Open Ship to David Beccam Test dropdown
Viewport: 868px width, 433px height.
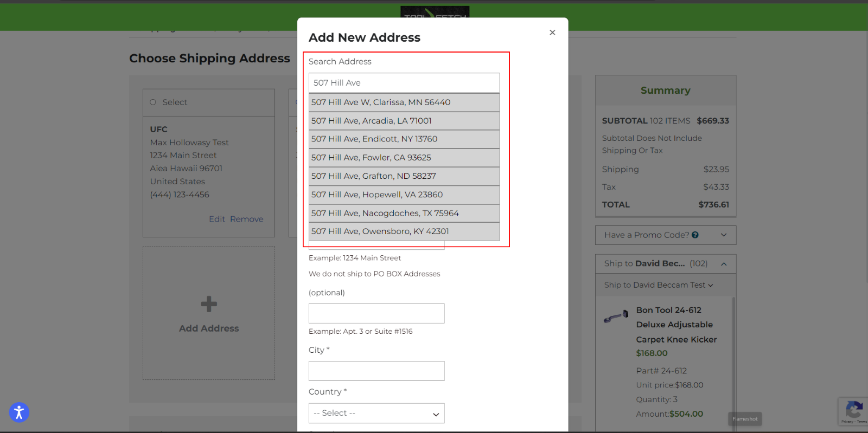[659, 285]
